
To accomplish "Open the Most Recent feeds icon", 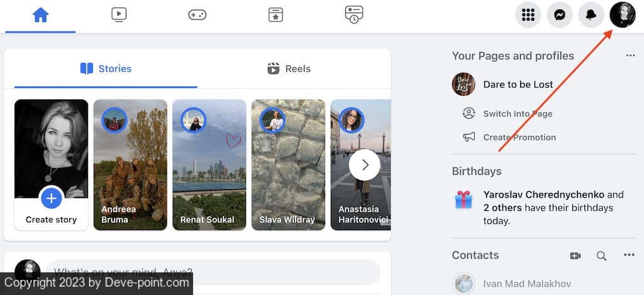I will tap(354, 15).
